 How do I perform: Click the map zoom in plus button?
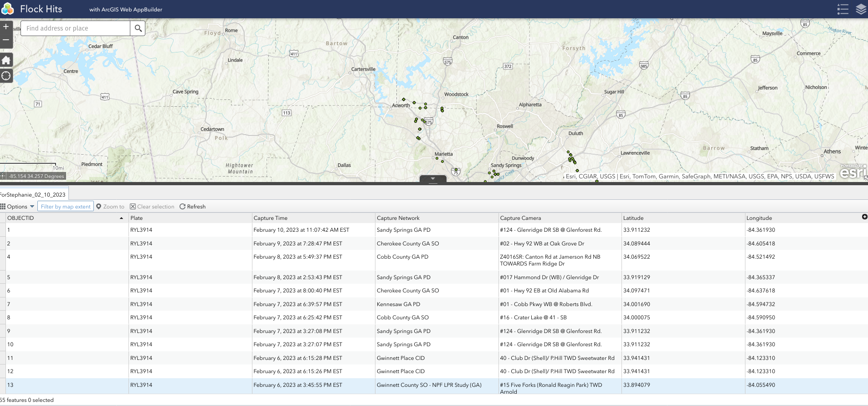pos(6,27)
